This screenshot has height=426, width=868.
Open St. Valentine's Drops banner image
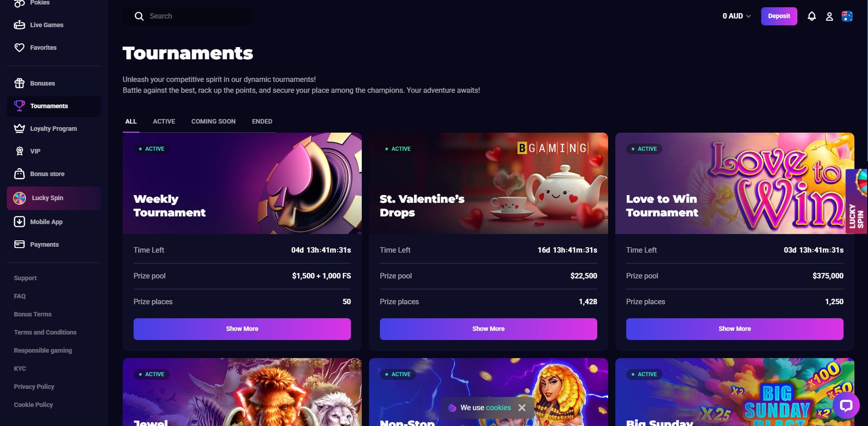[x=488, y=183]
